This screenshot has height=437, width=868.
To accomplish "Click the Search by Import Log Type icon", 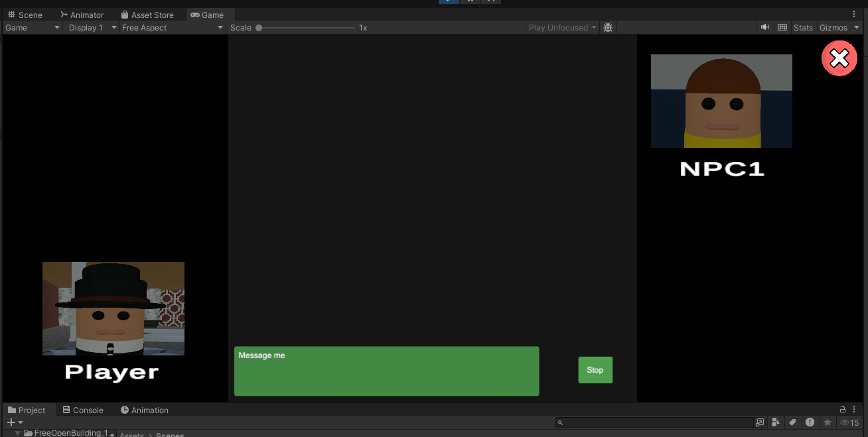I will click(810, 422).
